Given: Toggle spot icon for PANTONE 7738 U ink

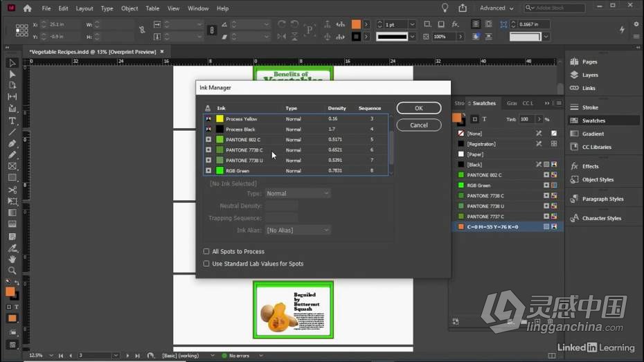Looking at the screenshot, I should click(208, 160).
